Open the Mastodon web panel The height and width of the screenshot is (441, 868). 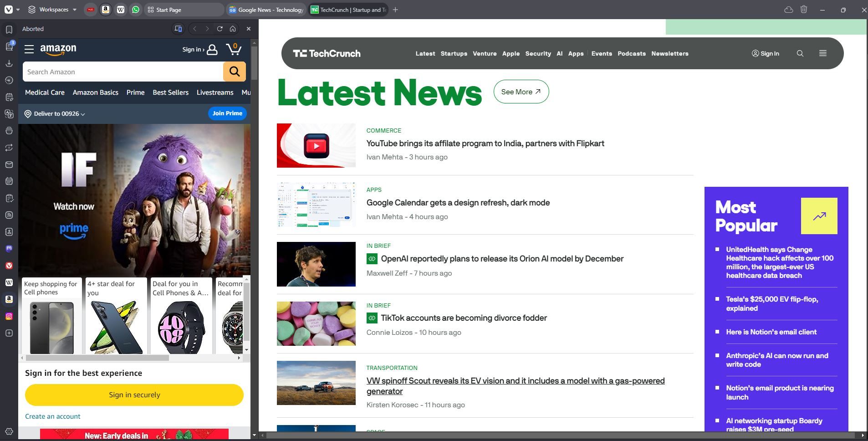[9, 249]
